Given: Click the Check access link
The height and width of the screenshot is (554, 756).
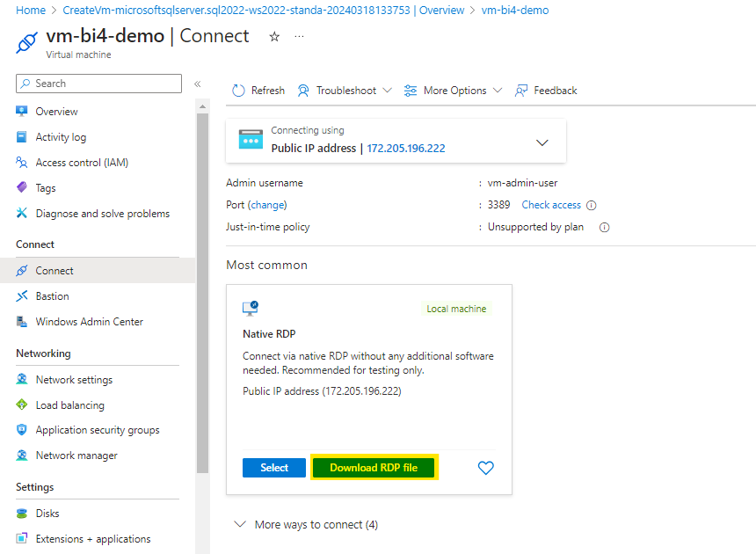Looking at the screenshot, I should [x=551, y=205].
